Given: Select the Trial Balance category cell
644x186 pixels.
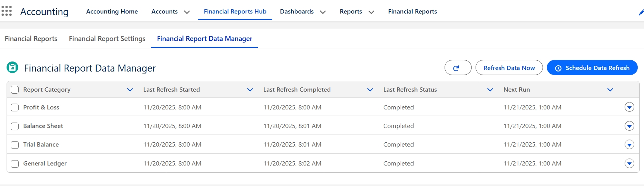Looking at the screenshot, I should click(41, 145).
